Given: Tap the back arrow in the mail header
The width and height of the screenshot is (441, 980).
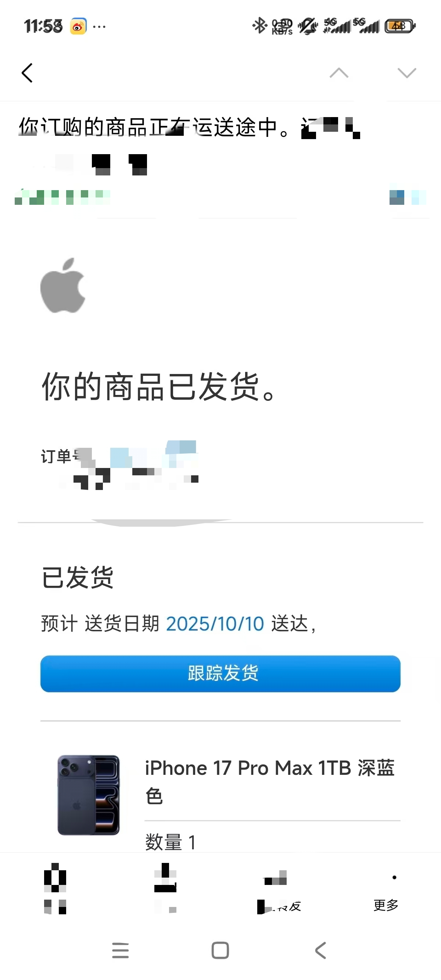Looking at the screenshot, I should click(27, 73).
